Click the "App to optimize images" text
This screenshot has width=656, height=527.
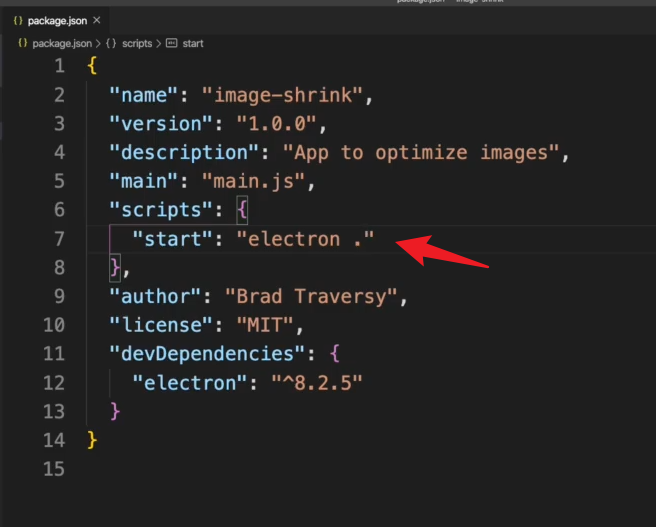point(421,153)
